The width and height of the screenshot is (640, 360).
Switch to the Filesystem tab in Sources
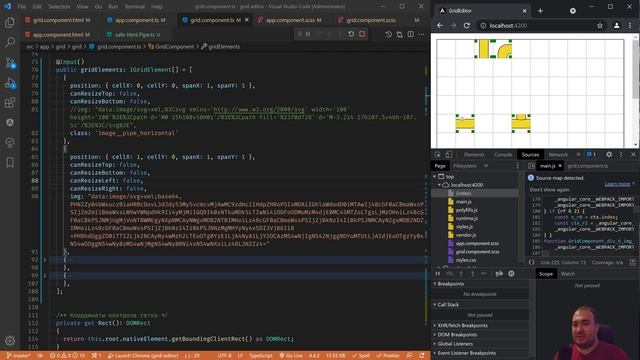464,166
